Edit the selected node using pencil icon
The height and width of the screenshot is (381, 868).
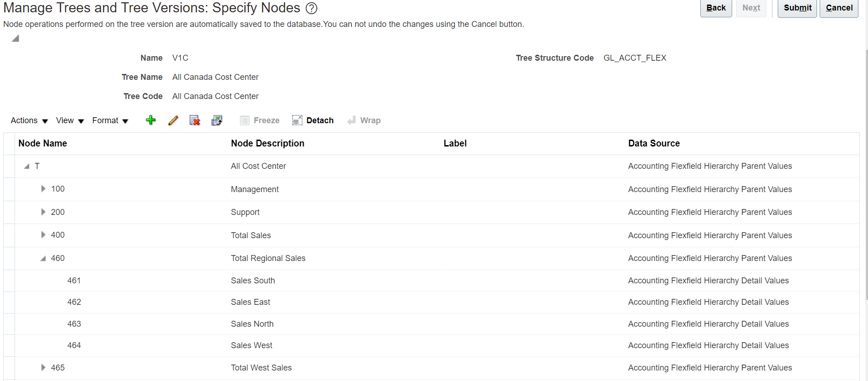[173, 120]
